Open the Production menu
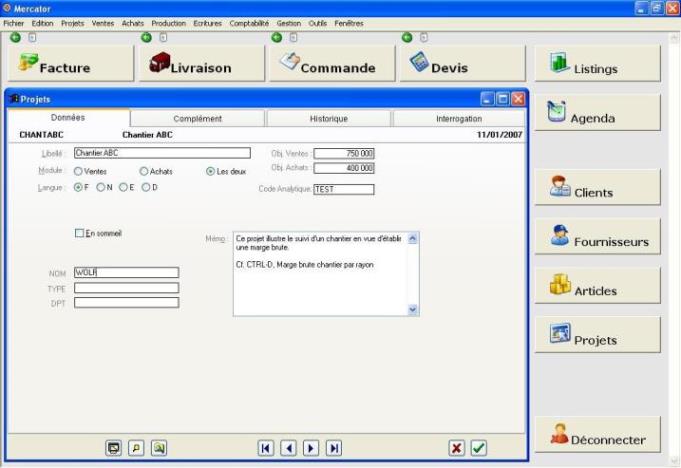The height and width of the screenshot is (468, 681). pyautogui.click(x=169, y=23)
